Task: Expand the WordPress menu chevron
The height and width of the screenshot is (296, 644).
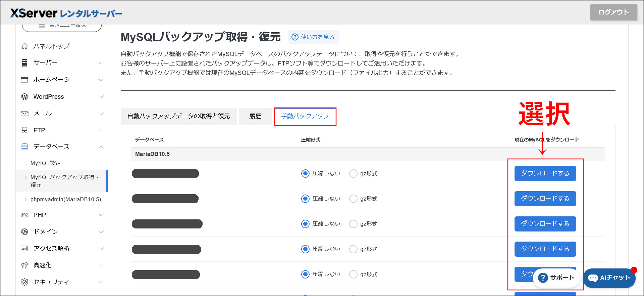Action: pos(101,97)
